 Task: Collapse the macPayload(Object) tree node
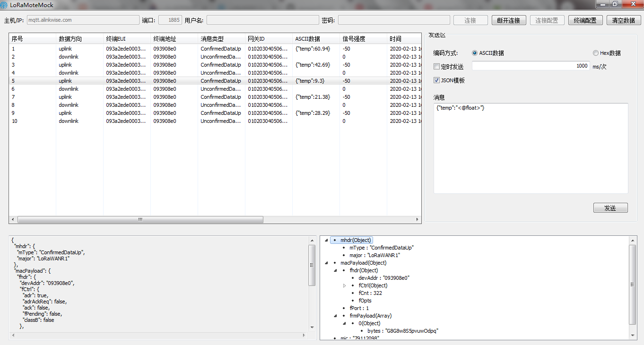(325, 263)
